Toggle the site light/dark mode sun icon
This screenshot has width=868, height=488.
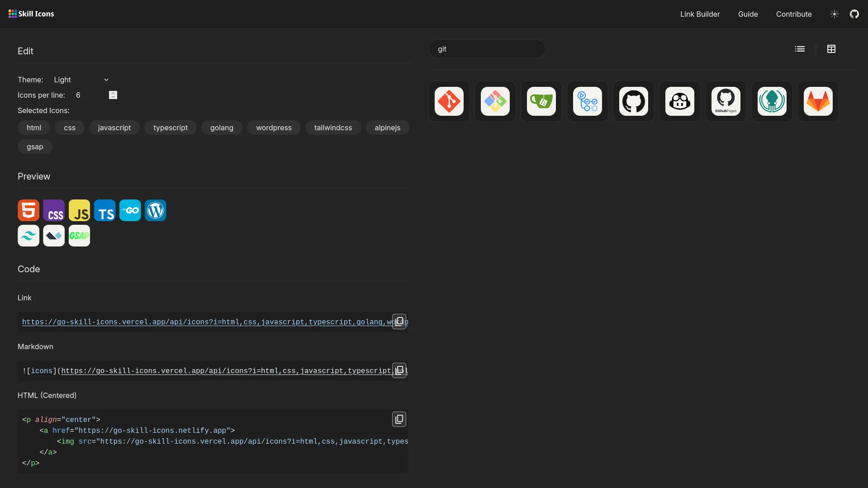(834, 14)
